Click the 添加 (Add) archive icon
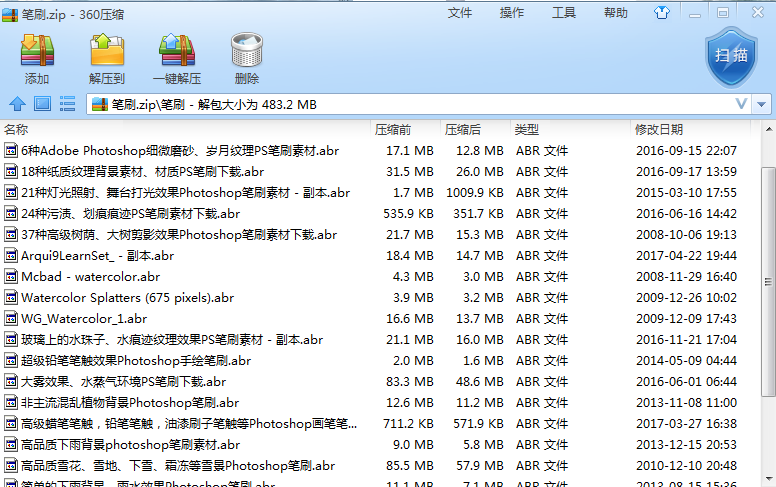 click(x=37, y=52)
